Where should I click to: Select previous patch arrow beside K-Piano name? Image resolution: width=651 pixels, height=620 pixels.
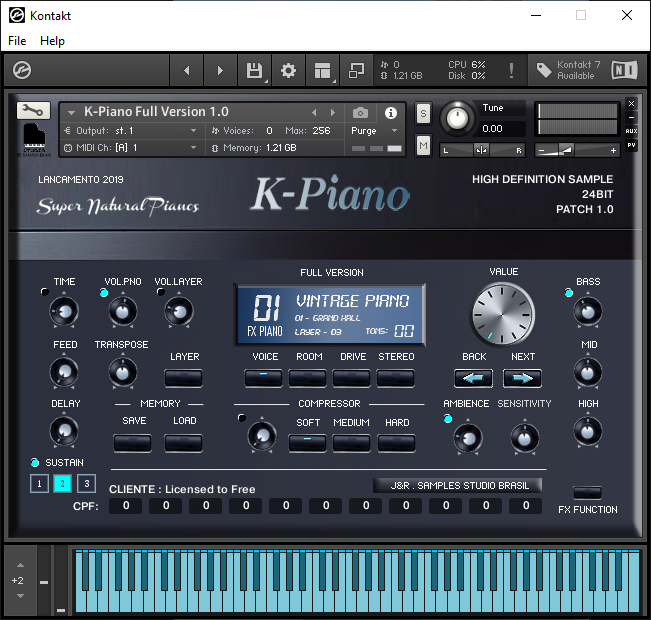[314, 113]
